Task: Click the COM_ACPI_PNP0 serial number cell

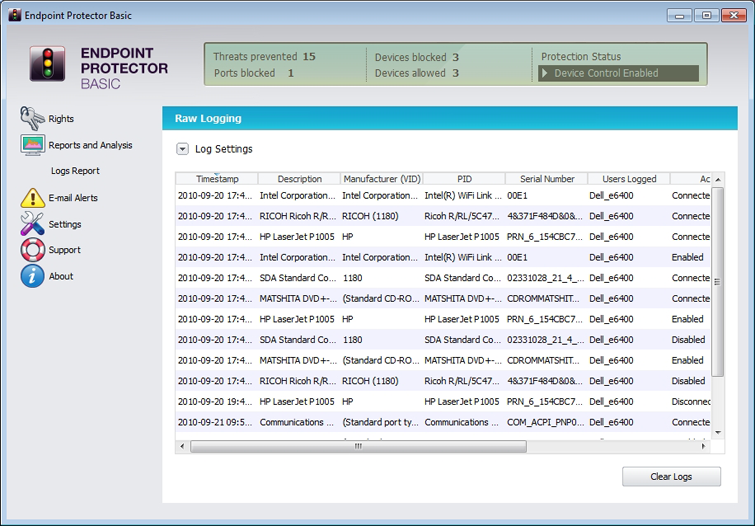Action: [545, 422]
